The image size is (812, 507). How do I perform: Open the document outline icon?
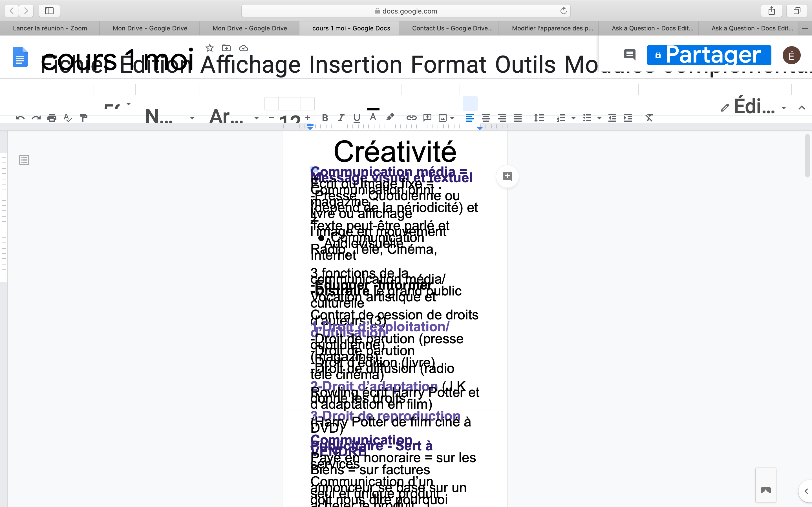click(x=24, y=160)
